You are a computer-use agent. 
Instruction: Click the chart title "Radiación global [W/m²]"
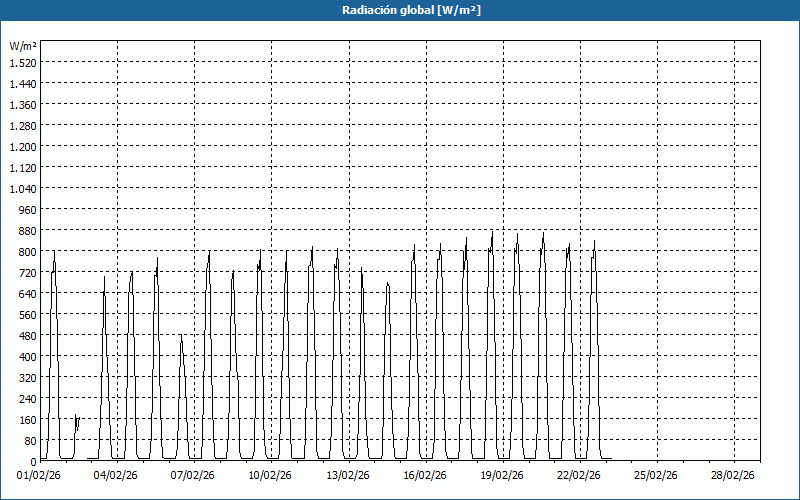[x=399, y=10]
